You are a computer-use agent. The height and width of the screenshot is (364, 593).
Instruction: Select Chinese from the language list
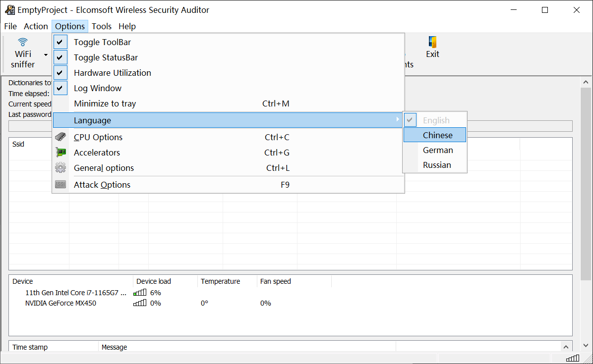(x=438, y=135)
